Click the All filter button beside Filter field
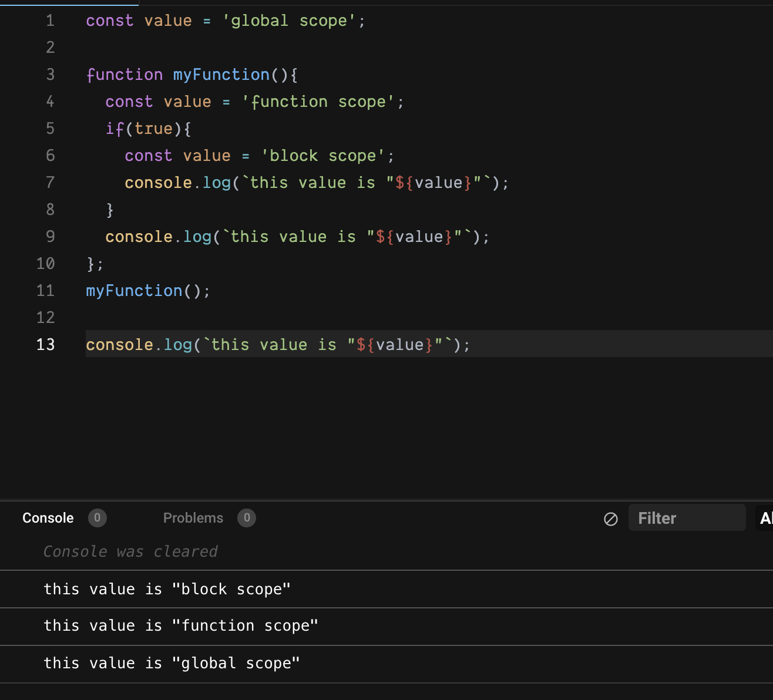 [x=765, y=517]
